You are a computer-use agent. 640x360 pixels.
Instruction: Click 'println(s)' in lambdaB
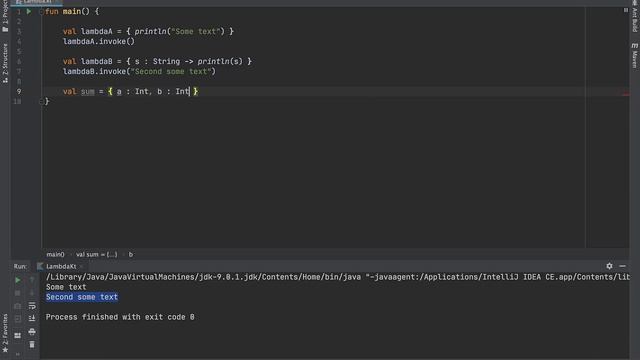pyautogui.click(x=220, y=61)
